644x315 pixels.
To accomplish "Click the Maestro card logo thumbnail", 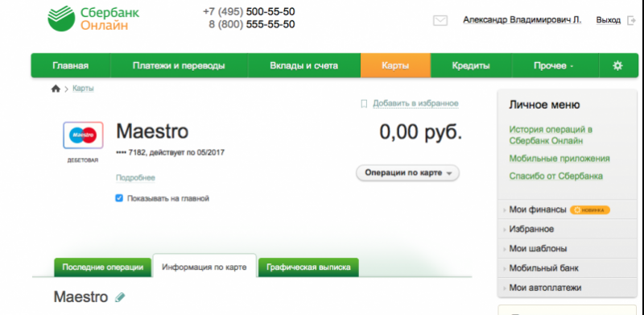I will pos(83,135).
